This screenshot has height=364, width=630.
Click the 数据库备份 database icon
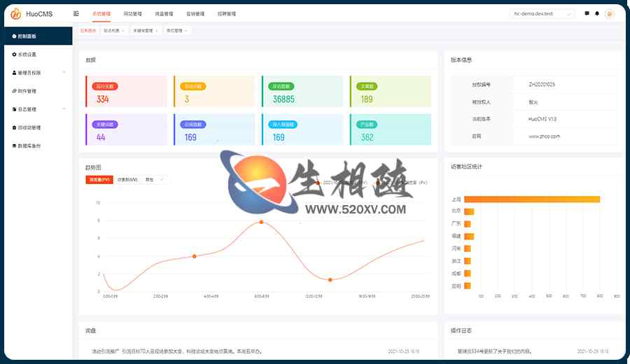coord(14,146)
